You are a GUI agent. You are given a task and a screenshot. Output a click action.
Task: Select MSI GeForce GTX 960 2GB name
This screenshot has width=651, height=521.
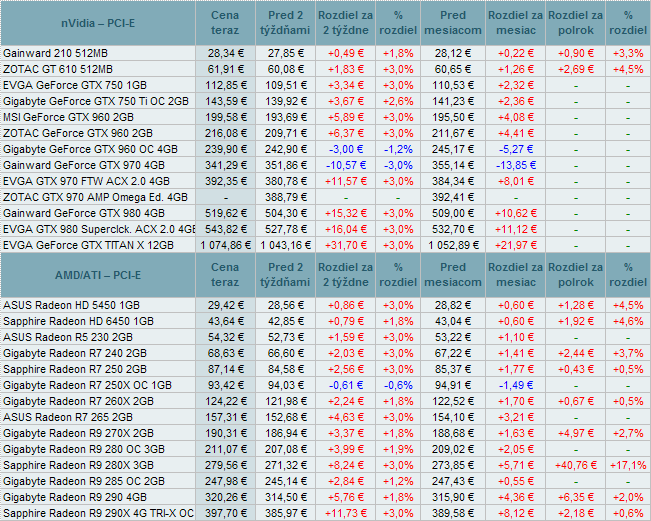coord(68,117)
